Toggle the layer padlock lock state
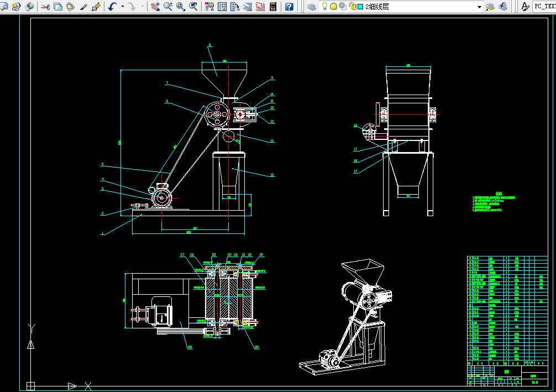This screenshot has height=392, width=556. point(353,7)
